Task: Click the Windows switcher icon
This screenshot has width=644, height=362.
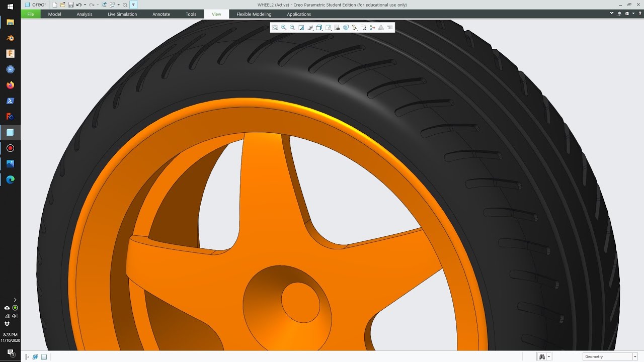Action: click(112, 5)
